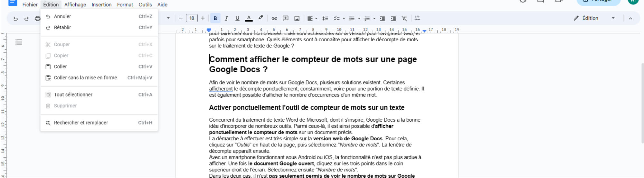
Task: Open the text color picker
Action: click(x=249, y=18)
